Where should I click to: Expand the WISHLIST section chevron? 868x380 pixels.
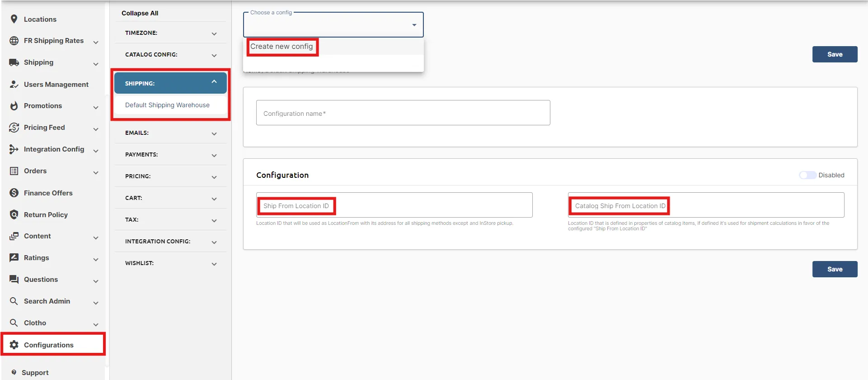(214, 264)
